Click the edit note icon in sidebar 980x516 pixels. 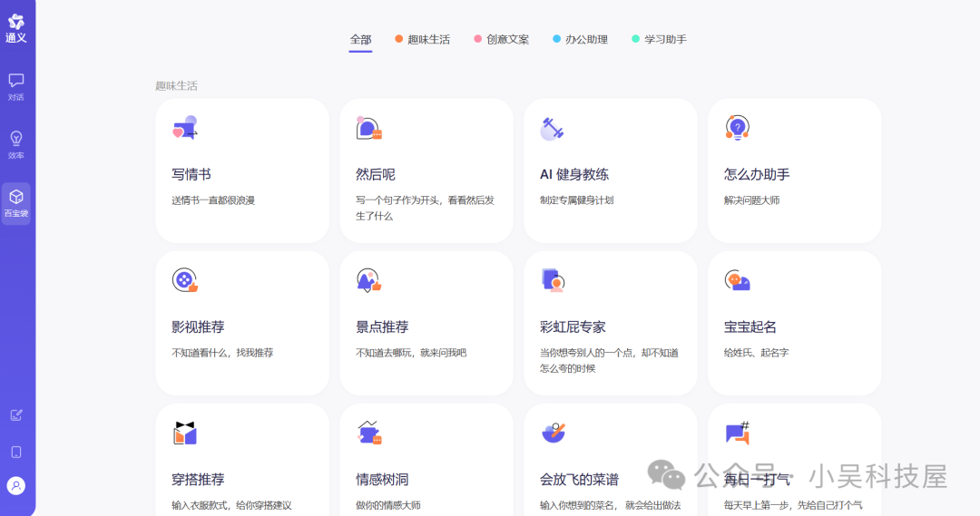point(16,415)
